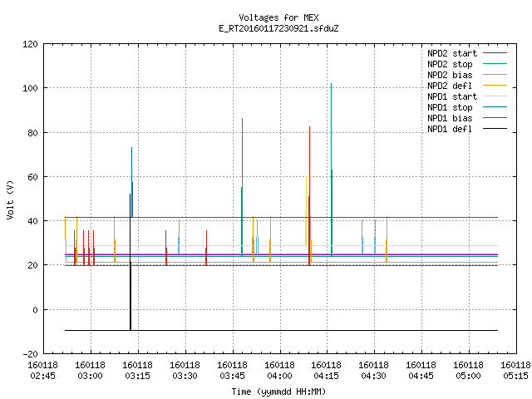532x399 pixels.
Task: Click the 'NPD1 stop' legend label
Action: coord(450,107)
